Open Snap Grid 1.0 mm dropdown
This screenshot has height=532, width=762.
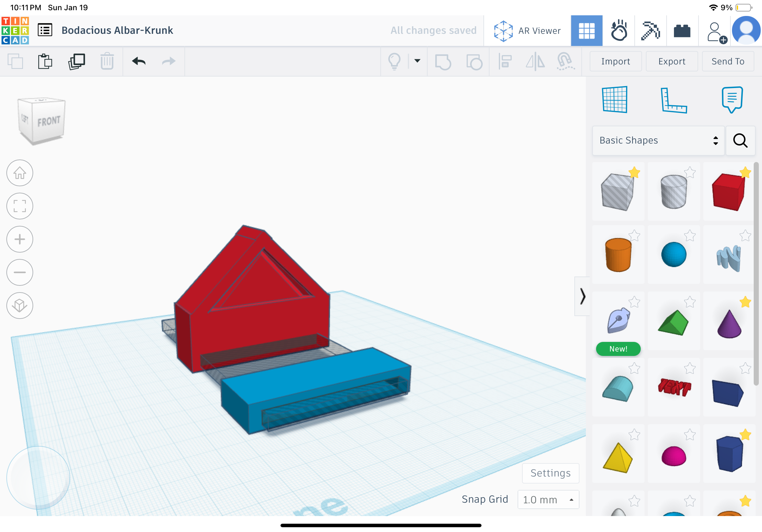click(548, 499)
